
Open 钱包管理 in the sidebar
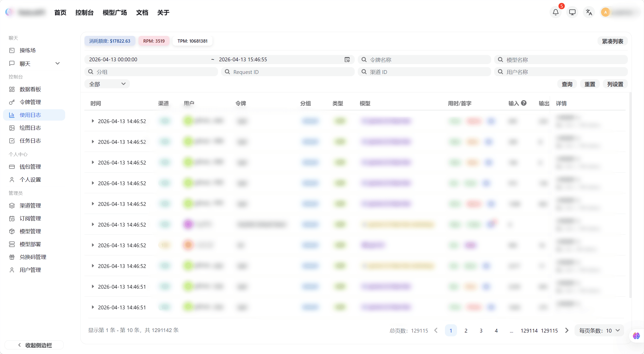[30, 167]
